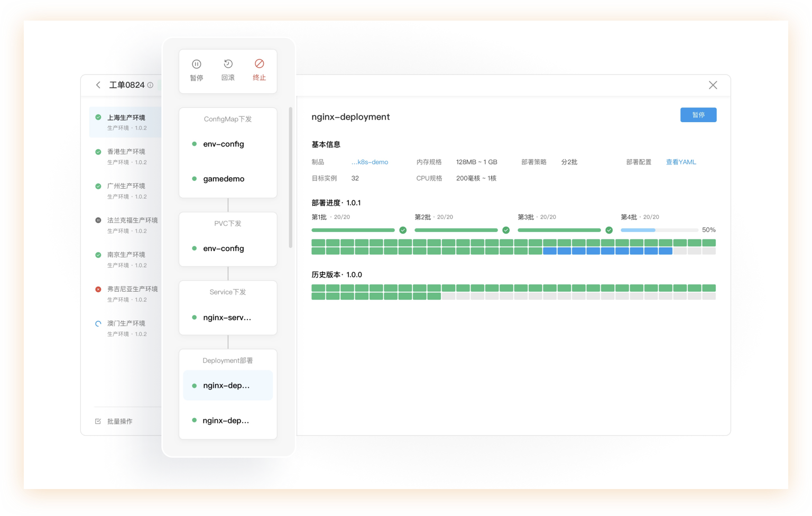
Task: Open nginx-serv... under Service下发
Action: pos(228,318)
